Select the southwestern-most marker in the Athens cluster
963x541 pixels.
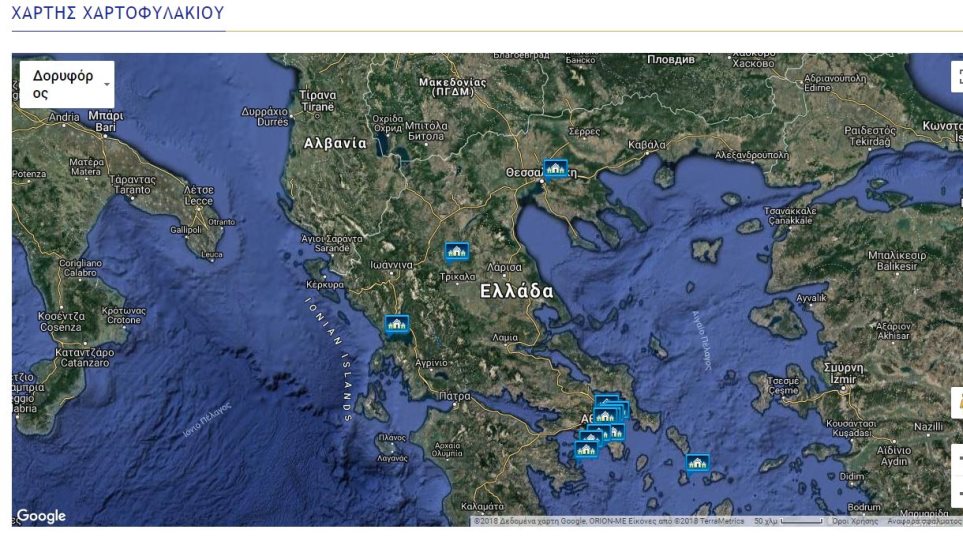(586, 450)
